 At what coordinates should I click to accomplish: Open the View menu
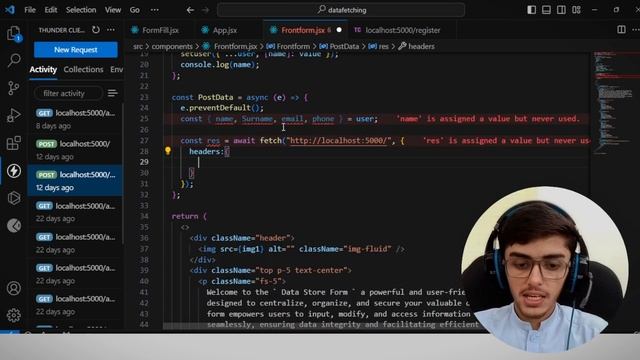113,10
